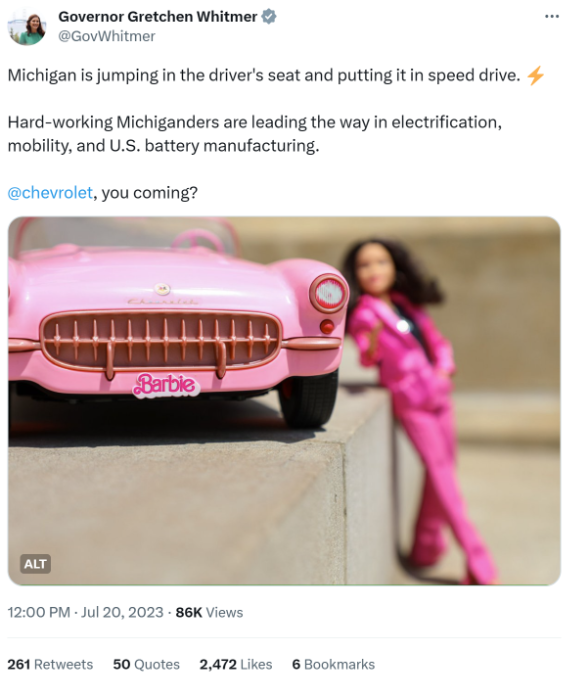
Task: Click the blue verified badge icon
Action: tap(269, 17)
